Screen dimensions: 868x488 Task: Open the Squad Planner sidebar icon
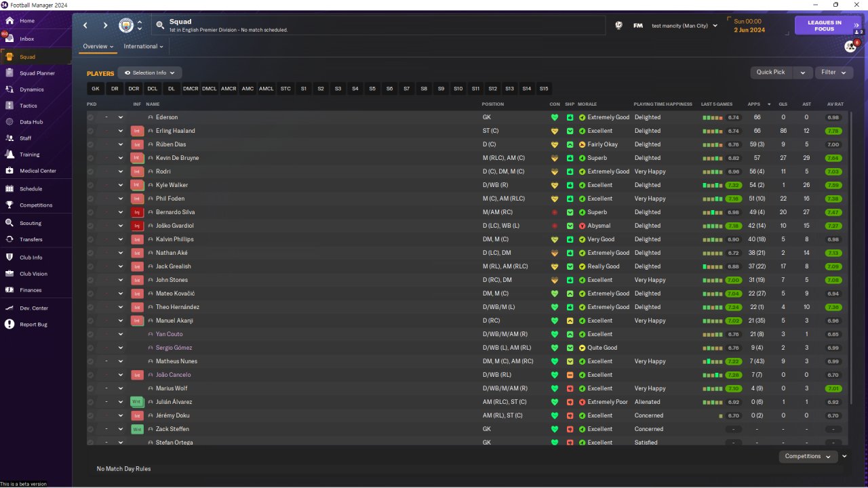click(x=9, y=73)
